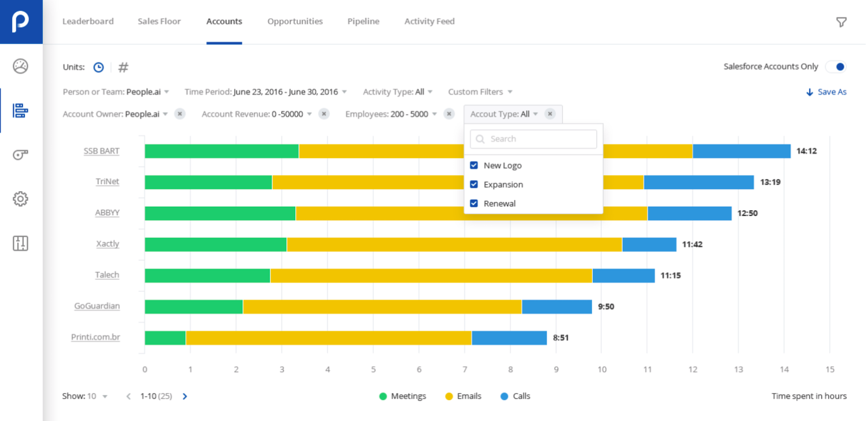Image resolution: width=868 pixels, height=421 pixels.
Task: Click GoGuardian blue calls bar segment
Action: coord(557,307)
